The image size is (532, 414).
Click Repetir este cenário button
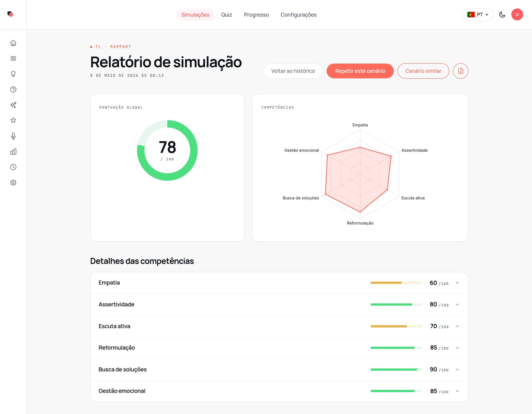(x=360, y=71)
